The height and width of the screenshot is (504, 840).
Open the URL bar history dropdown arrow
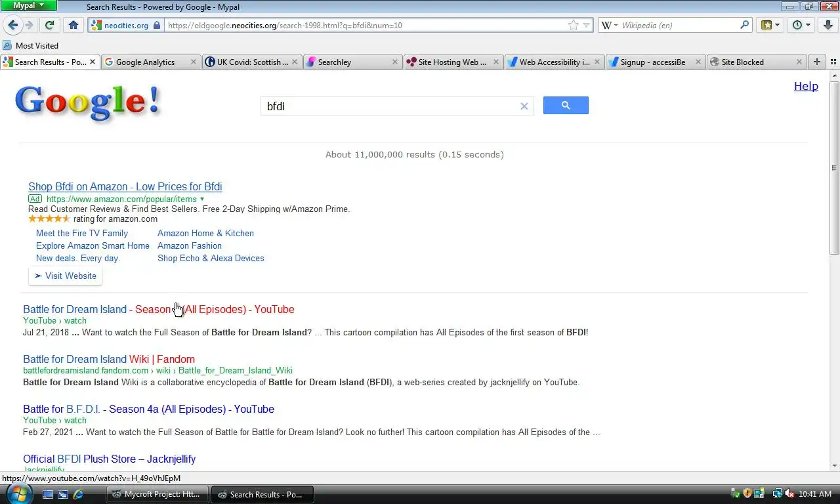click(587, 25)
